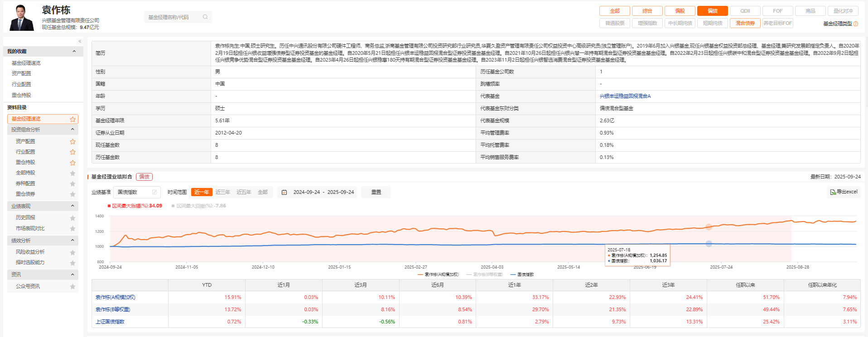Click the 偏债 tag next to 基金经理业绩拟合
The width and height of the screenshot is (868, 337).
(x=144, y=177)
